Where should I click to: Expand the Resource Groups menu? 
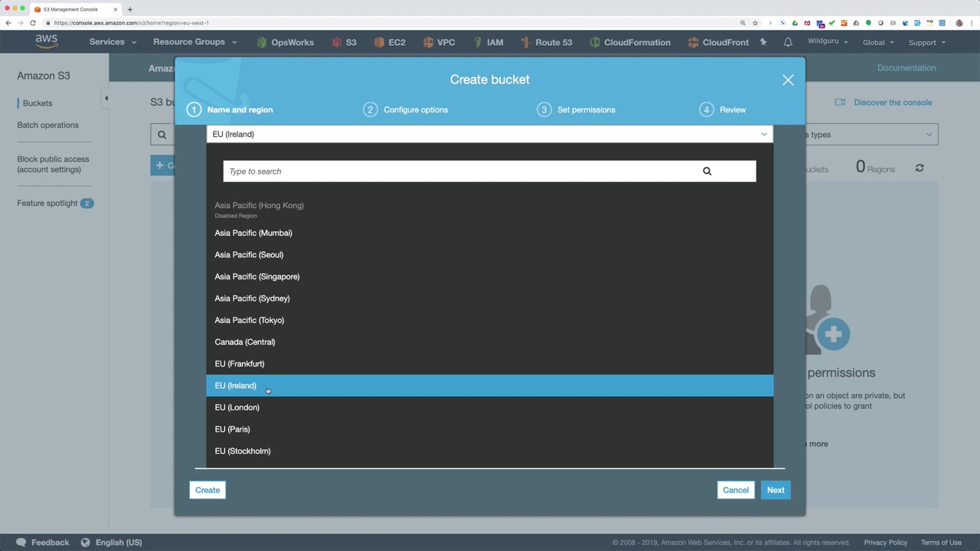pyautogui.click(x=195, y=42)
